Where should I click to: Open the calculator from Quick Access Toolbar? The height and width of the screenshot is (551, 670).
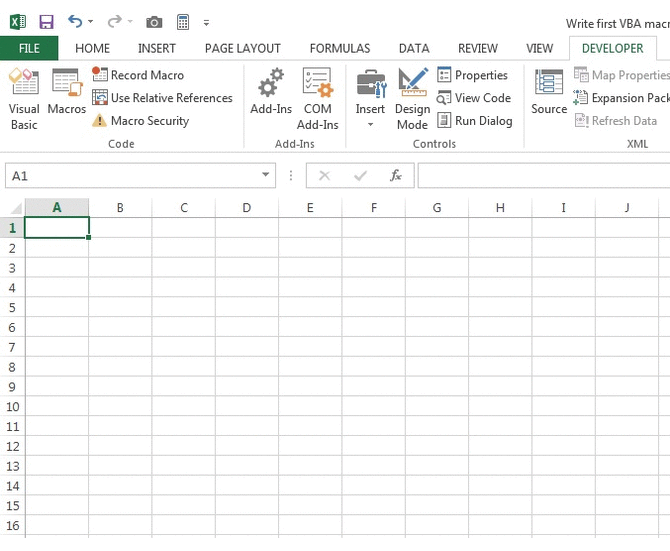(x=183, y=22)
